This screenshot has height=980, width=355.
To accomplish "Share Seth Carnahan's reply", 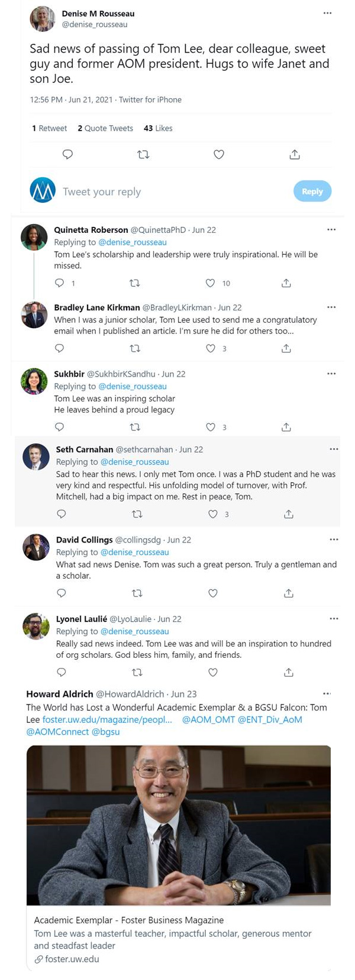I will point(289,514).
